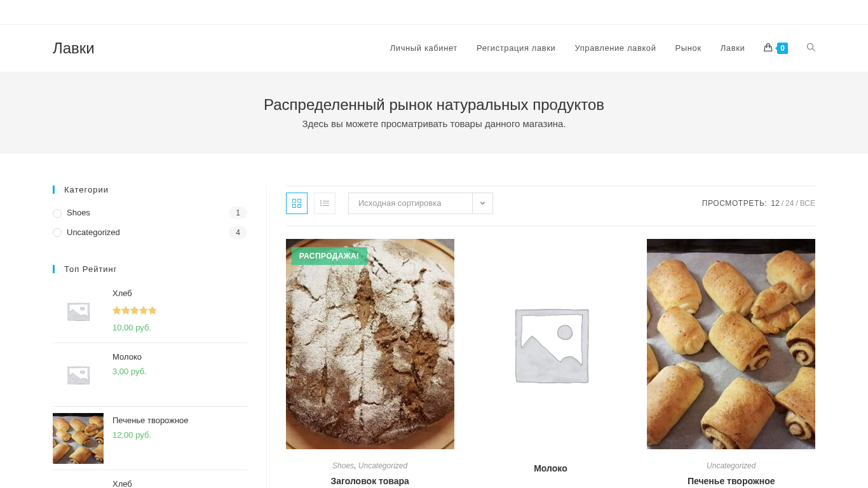Click Uncategorized count badge 4
Image resolution: width=868 pixels, height=488 pixels.
(238, 233)
